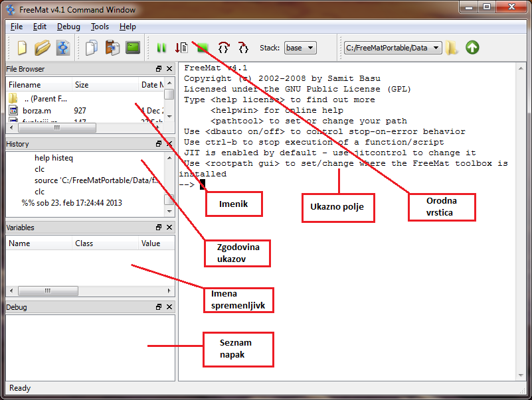532x400 pixels.
Task: Float the Variables panel
Action: pos(159,228)
